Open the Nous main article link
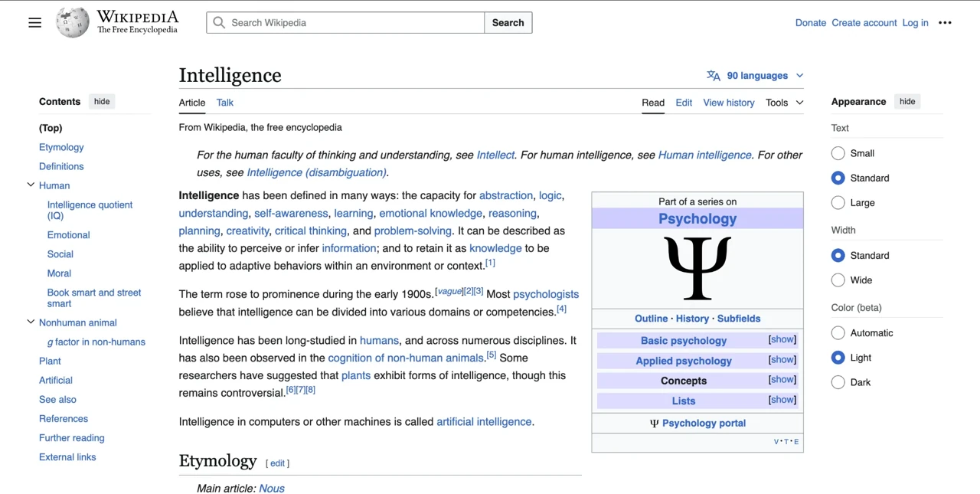Screen dimensions: 980x494 click(272, 489)
